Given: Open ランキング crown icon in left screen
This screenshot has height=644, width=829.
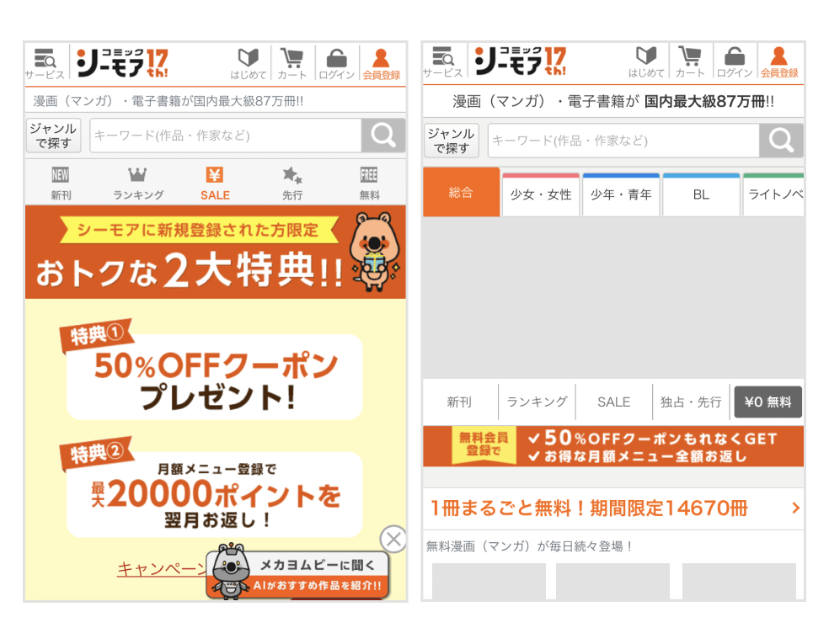Looking at the screenshot, I should click(138, 183).
